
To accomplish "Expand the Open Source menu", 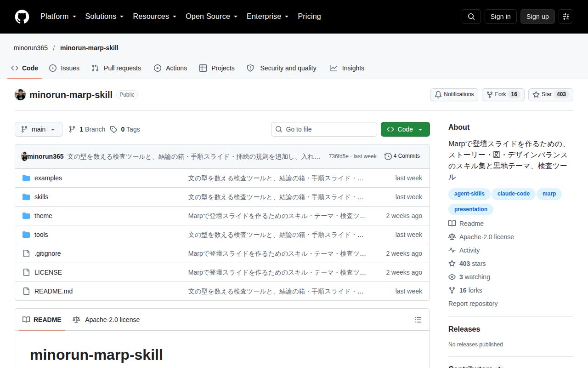I will (212, 17).
